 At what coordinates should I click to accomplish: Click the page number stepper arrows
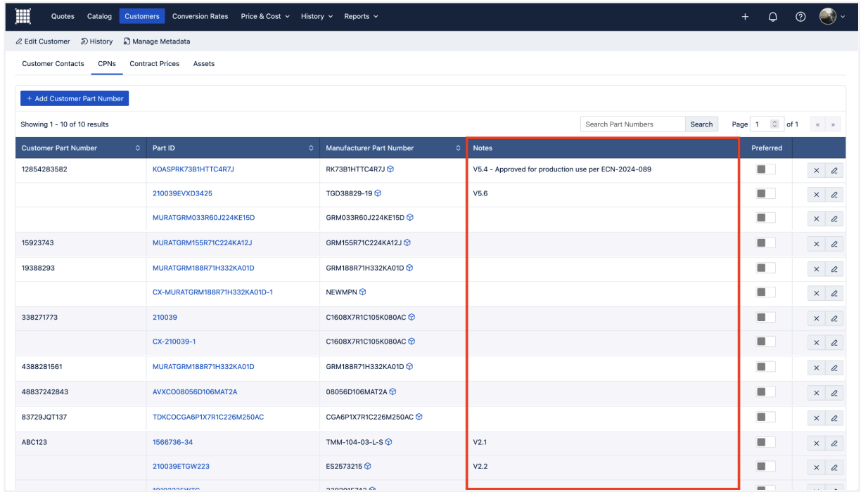coord(775,124)
